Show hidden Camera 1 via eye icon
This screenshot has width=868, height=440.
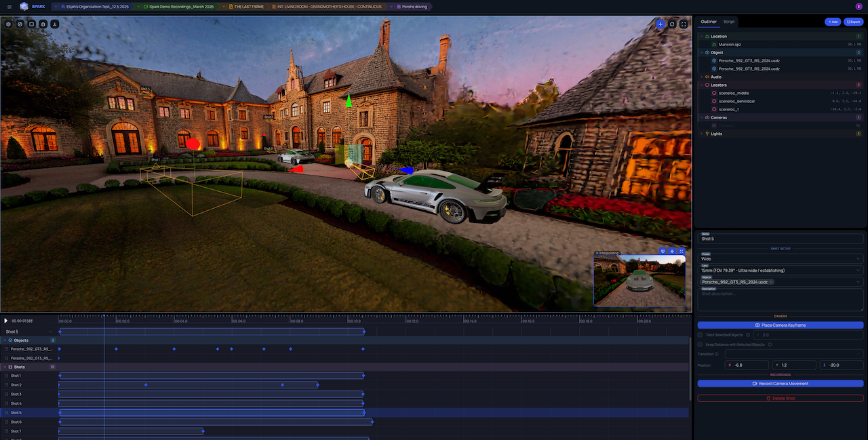click(x=859, y=125)
